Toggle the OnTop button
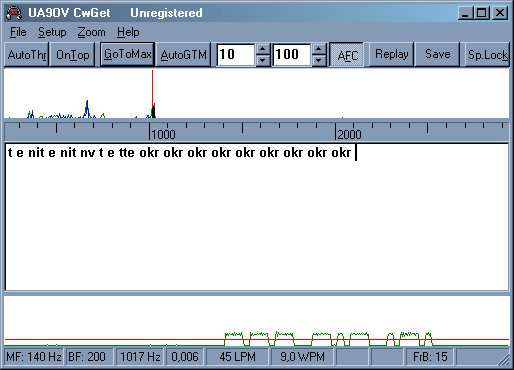 coord(72,55)
